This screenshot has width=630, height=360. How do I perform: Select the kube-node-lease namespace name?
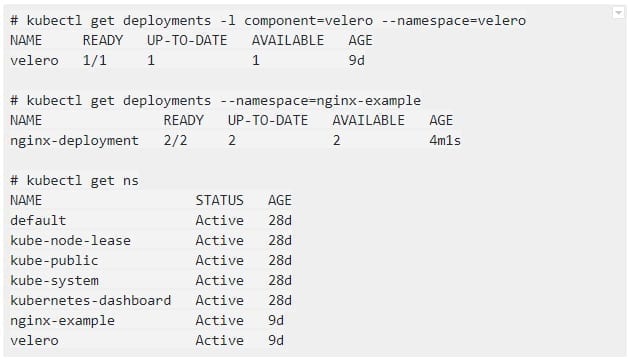click(71, 241)
